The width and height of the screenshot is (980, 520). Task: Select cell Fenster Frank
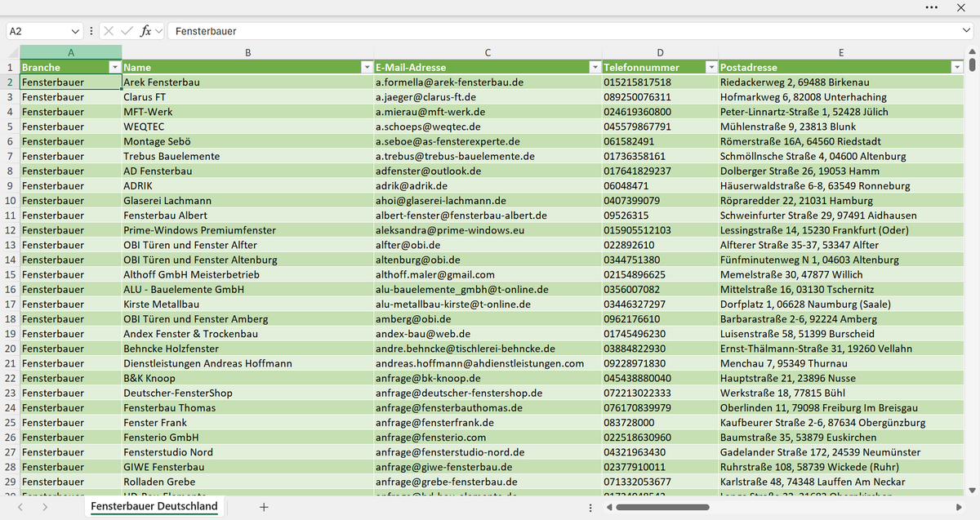point(247,423)
